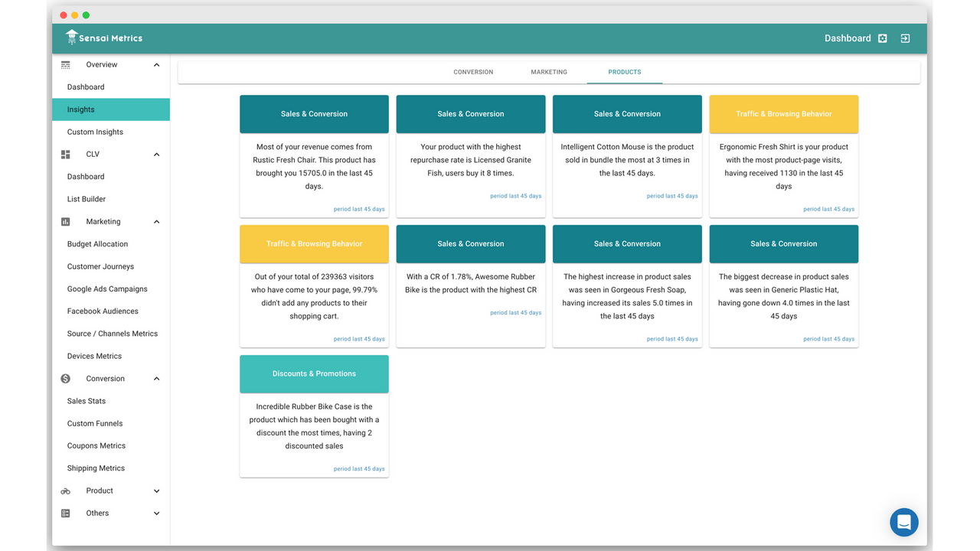Switch to the Marketing tab
Screen dimensions: 980x551
[x=548, y=71]
